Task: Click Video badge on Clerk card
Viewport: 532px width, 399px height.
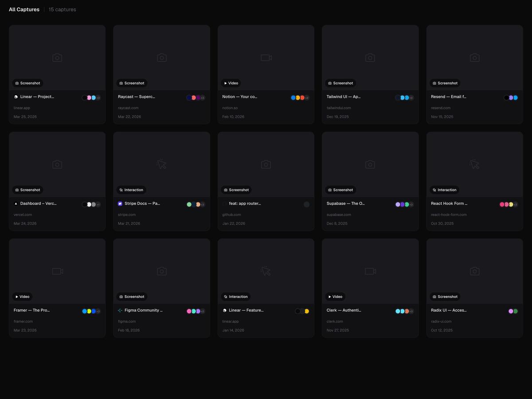Action: 335,297
